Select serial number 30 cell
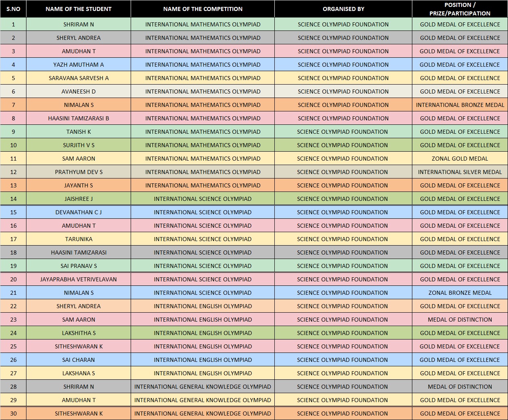The image size is (508, 420). [x=13, y=413]
